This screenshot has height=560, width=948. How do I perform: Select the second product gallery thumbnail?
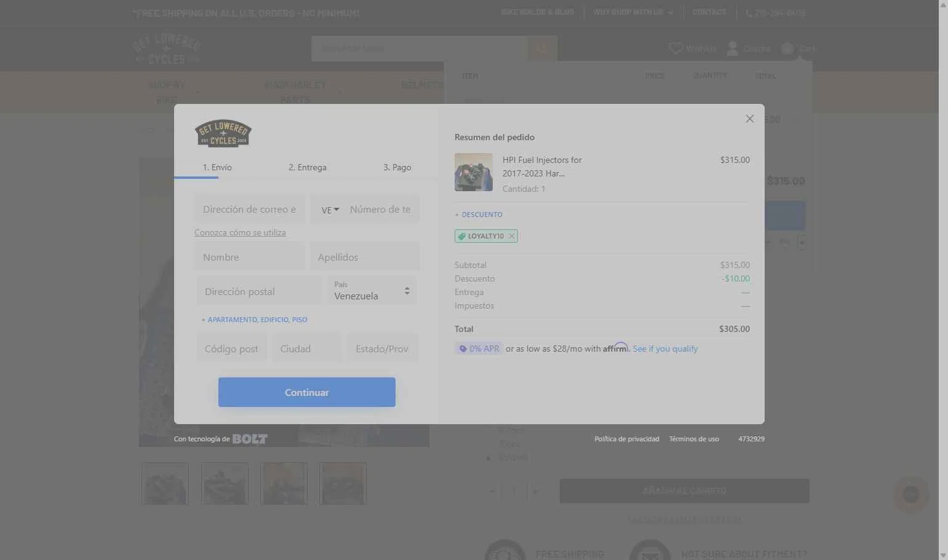225,484
